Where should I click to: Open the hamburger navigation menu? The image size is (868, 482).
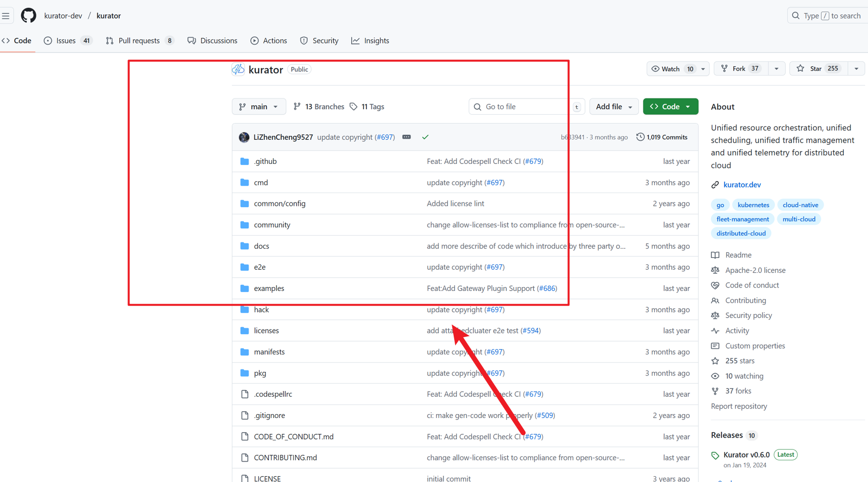click(x=6, y=16)
